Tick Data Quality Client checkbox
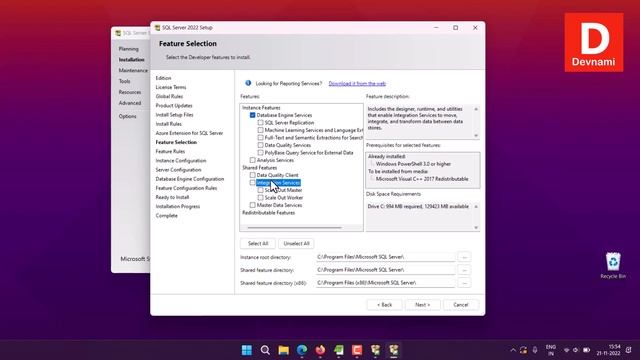Viewport: 640px width, 360px height. pos(252,175)
